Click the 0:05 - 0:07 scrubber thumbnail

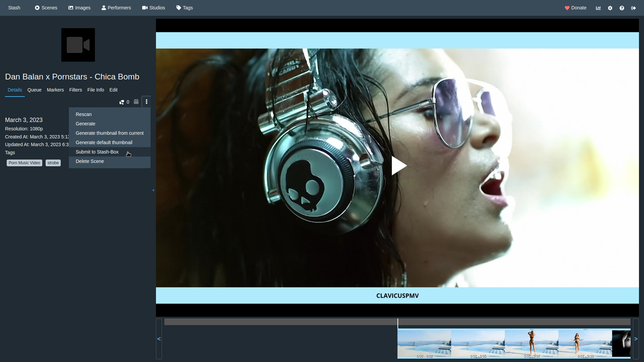532,344
